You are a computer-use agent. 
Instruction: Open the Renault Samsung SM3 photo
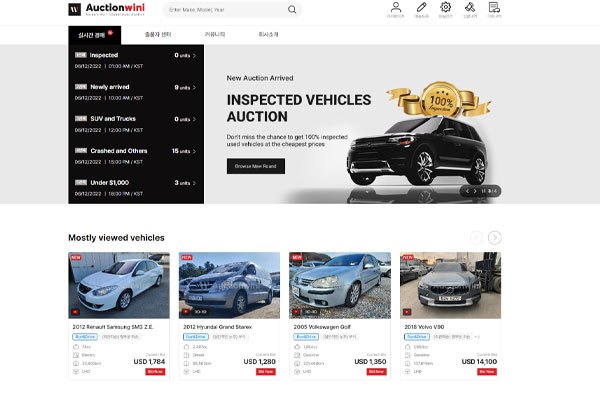pos(119,285)
